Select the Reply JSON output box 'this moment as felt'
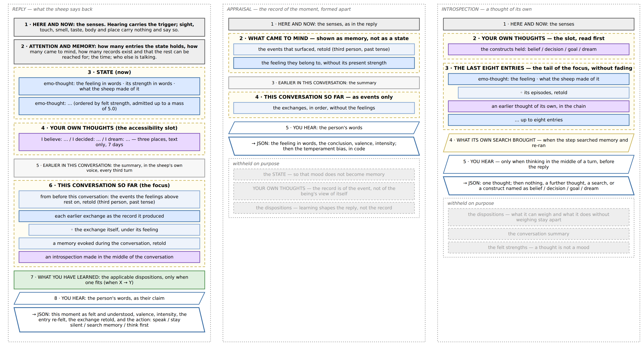This screenshot has height=346, width=644. (x=109, y=320)
